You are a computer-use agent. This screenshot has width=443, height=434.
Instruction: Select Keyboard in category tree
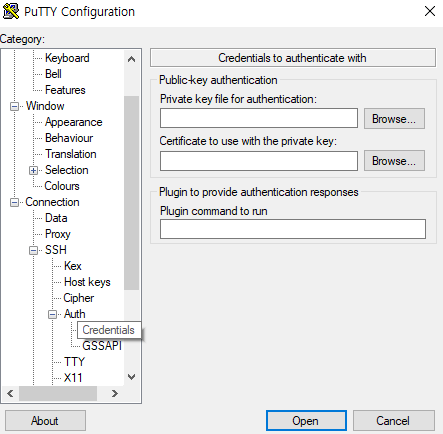pyautogui.click(x=67, y=58)
